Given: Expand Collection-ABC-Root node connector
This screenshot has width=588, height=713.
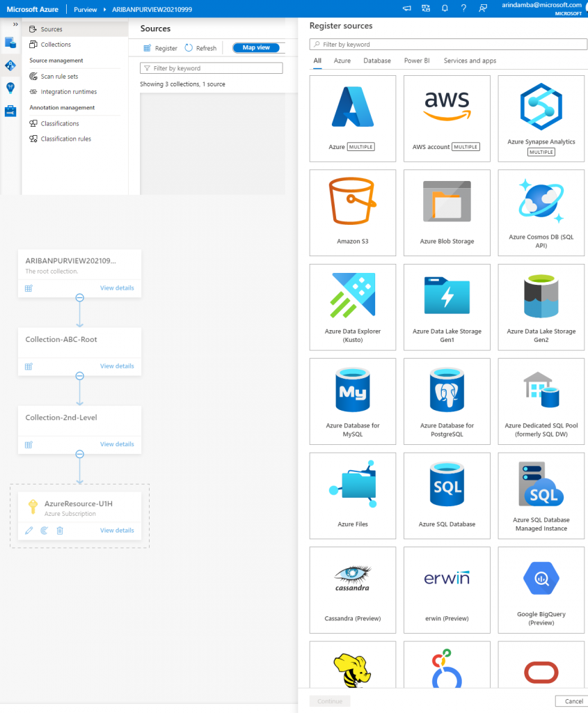Looking at the screenshot, I should coord(79,376).
